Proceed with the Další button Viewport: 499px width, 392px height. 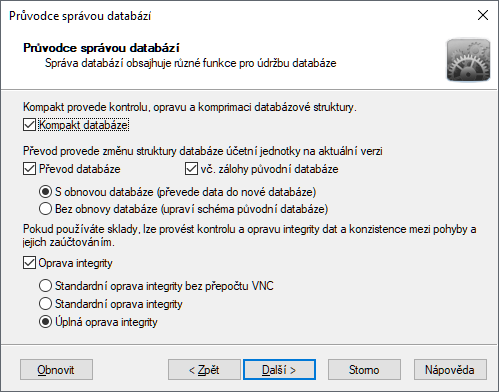click(279, 370)
